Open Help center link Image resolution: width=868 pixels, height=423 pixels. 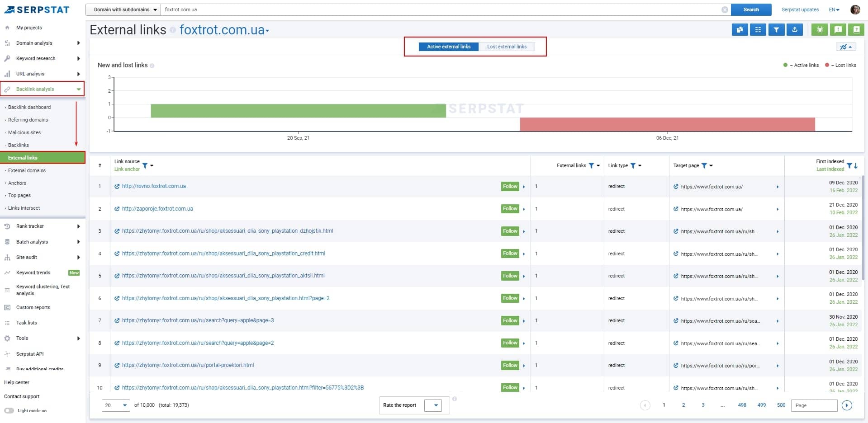[x=17, y=382]
